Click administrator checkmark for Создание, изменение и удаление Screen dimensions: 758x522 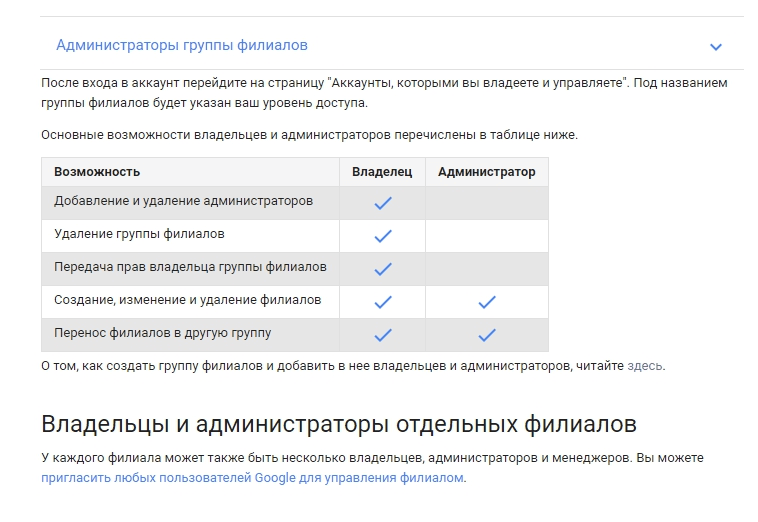(487, 301)
